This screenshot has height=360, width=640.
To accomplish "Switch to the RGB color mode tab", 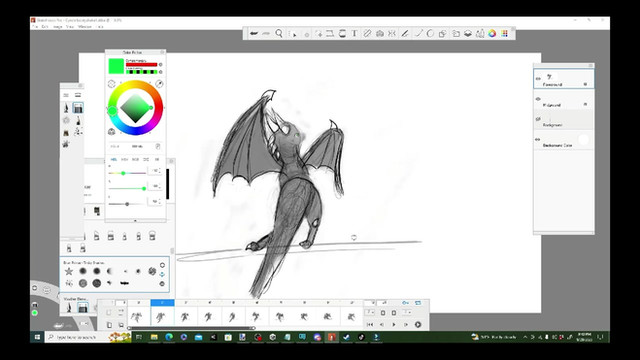I will click(x=135, y=160).
